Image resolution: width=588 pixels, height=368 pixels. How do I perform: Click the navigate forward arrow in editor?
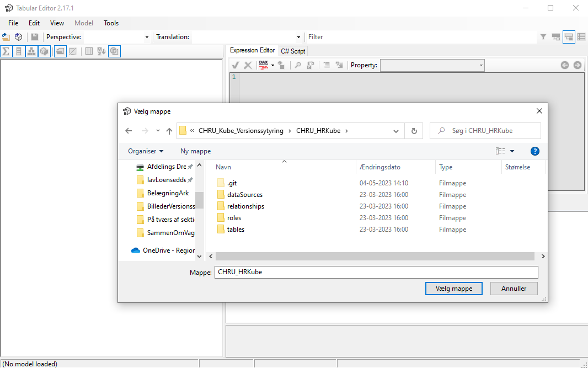(x=578, y=65)
